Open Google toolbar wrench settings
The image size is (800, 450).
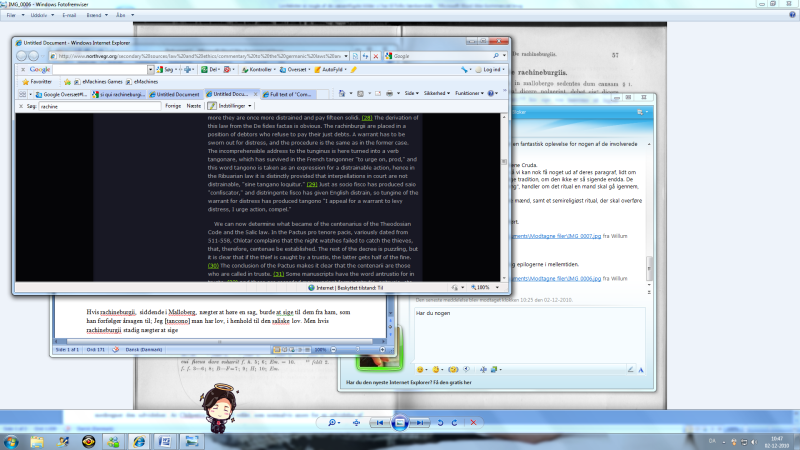click(465, 69)
